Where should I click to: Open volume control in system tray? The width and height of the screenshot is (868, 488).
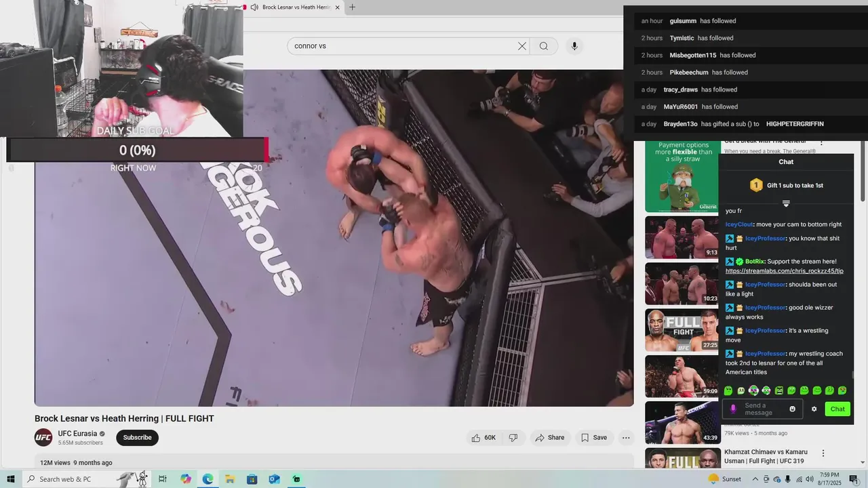pyautogui.click(x=809, y=479)
